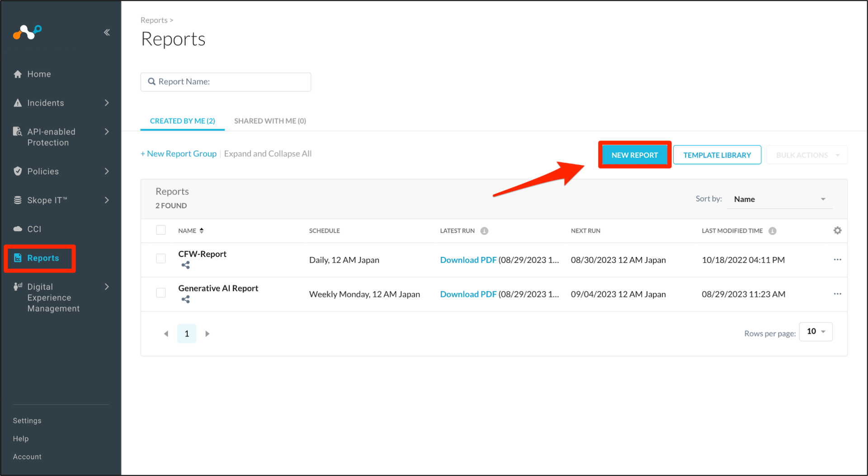This screenshot has height=476, width=868.
Task: Click the New Report button
Action: (634, 154)
